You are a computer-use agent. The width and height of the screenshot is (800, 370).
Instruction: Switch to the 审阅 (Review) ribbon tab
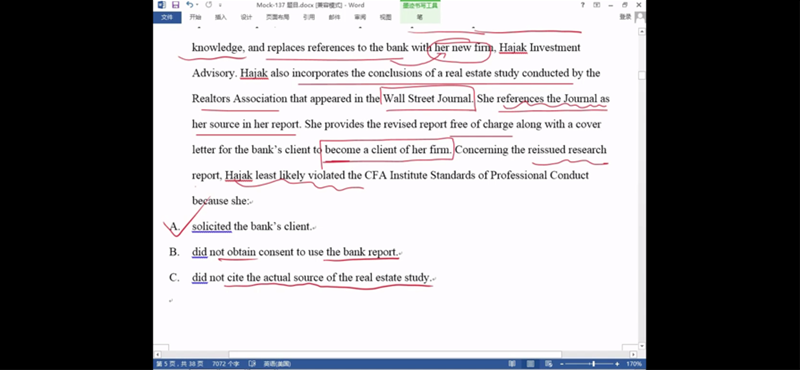[x=360, y=17]
